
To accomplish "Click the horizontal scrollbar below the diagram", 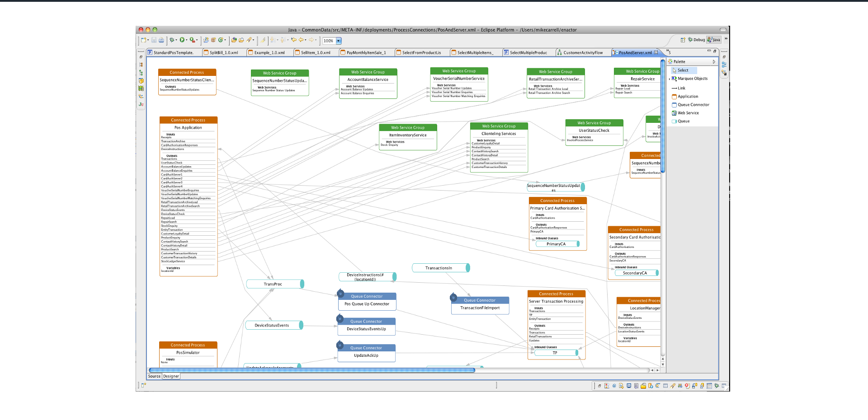I will 312,370.
